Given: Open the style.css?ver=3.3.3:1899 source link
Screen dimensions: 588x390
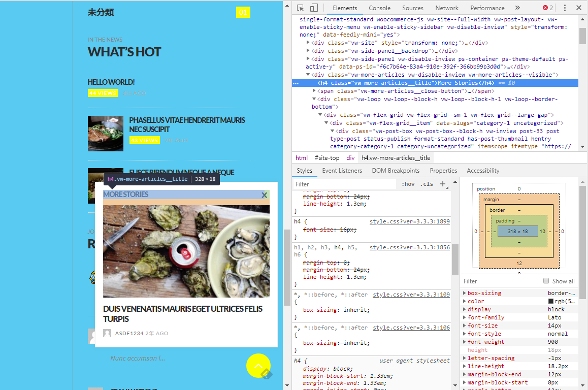Looking at the screenshot, I should (x=409, y=221).
